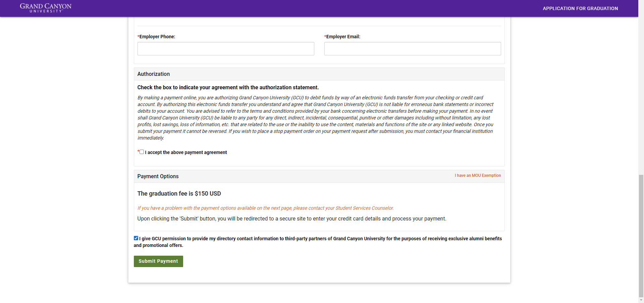Click the 'Employer Email:' label
644x303 pixels.
(342, 37)
